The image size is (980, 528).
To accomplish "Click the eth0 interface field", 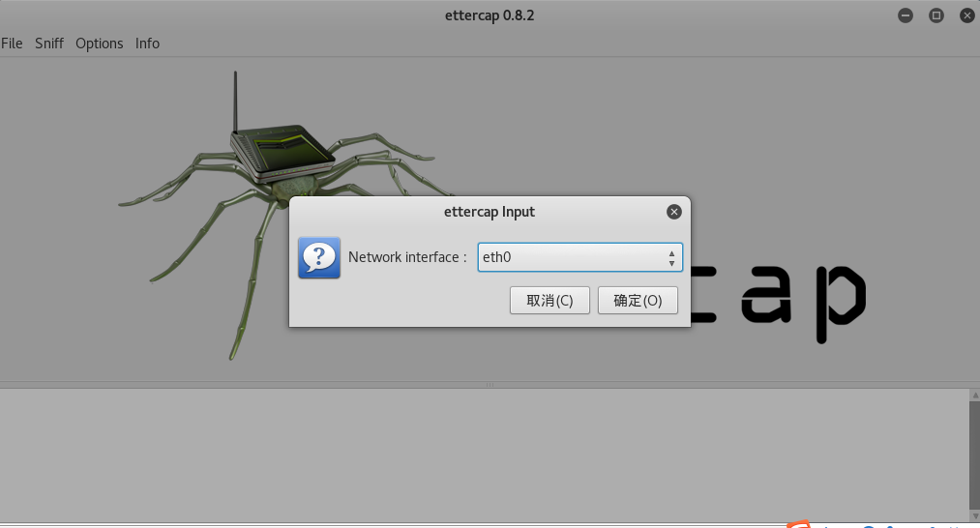I will [580, 257].
